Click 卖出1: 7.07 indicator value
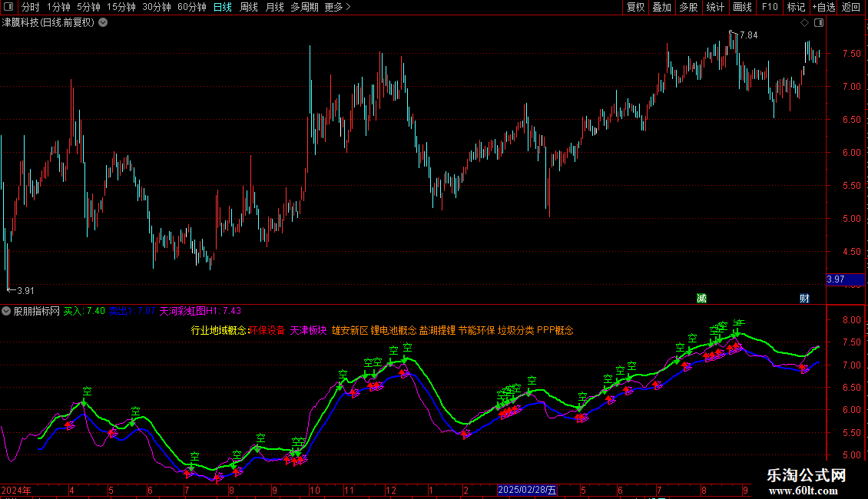This screenshot has width=868, height=499. pyautogui.click(x=132, y=311)
